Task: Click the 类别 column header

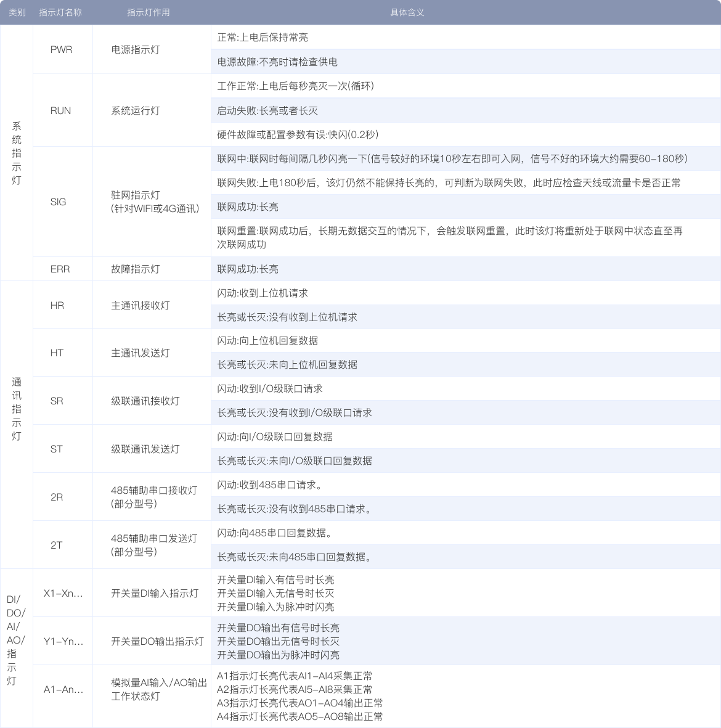Action: click(x=16, y=10)
